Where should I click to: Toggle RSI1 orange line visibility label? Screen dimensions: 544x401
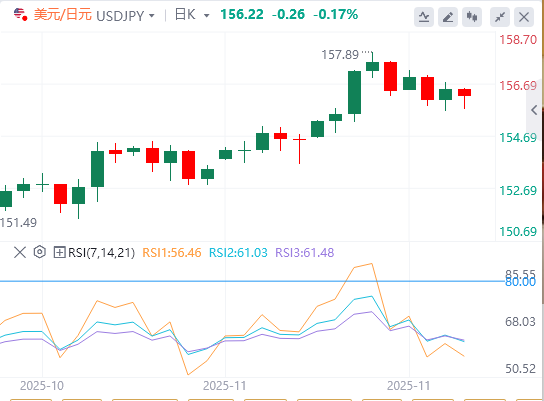click(172, 253)
